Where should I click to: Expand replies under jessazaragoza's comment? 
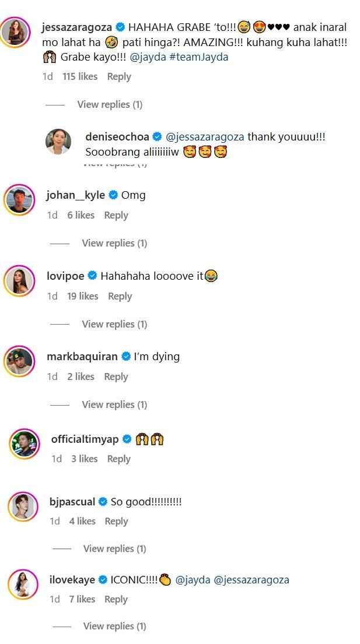(x=110, y=104)
